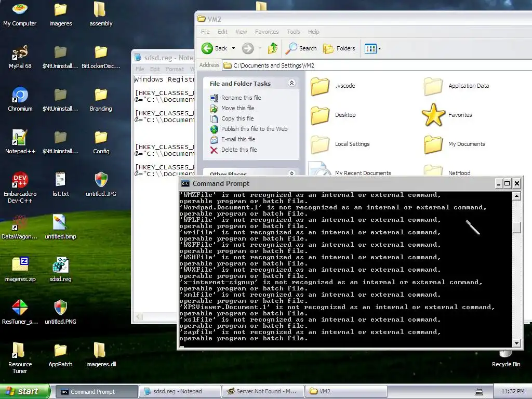Select Desktop folder in VM2
Viewport: 532px width, 399px height.
coord(333,115)
